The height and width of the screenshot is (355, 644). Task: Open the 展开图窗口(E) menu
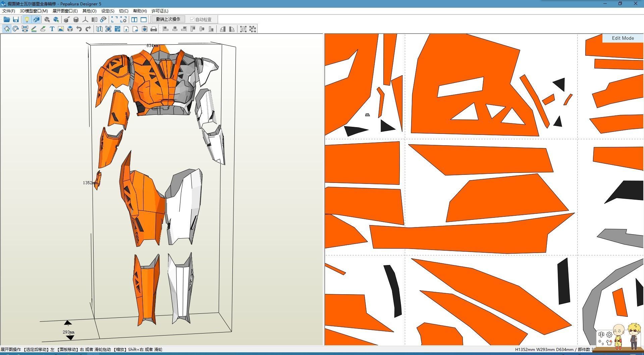click(65, 11)
